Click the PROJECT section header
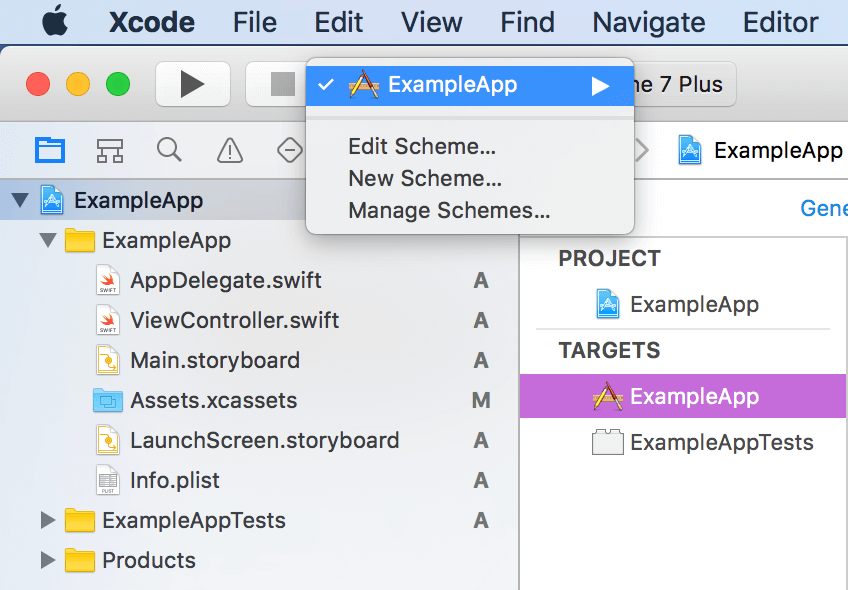Screen dimensions: 848x590 [x=610, y=258]
